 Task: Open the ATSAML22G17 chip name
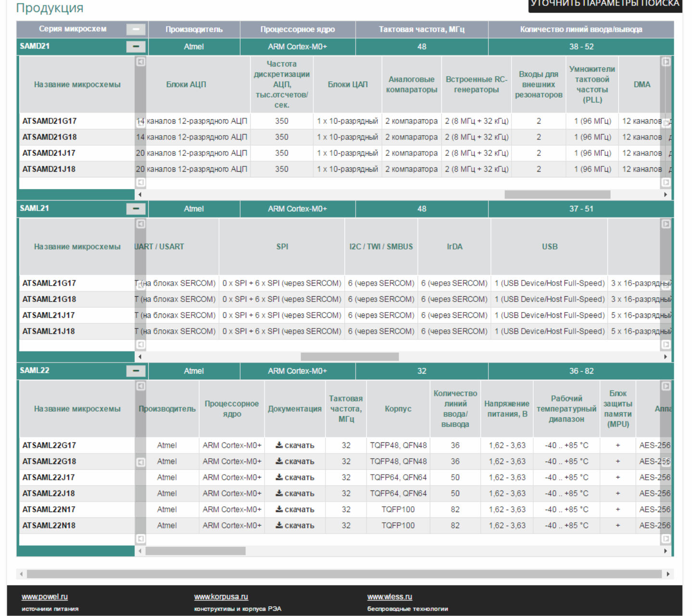coord(49,445)
